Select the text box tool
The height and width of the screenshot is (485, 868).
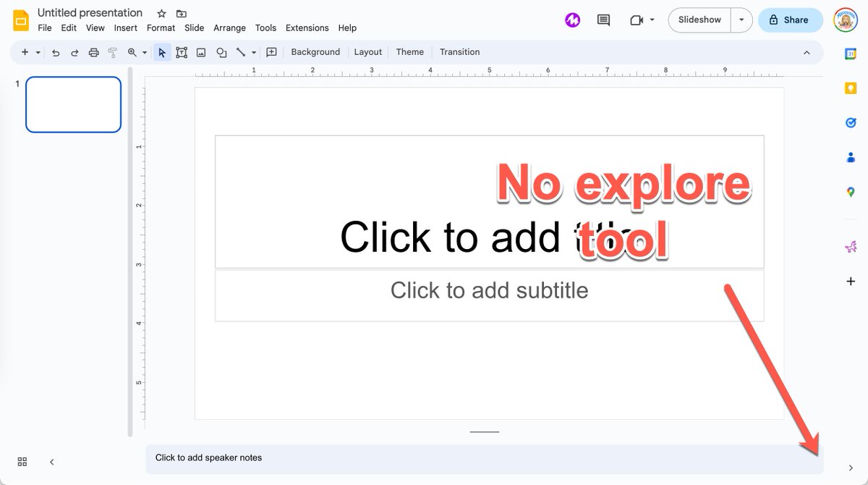tap(182, 52)
